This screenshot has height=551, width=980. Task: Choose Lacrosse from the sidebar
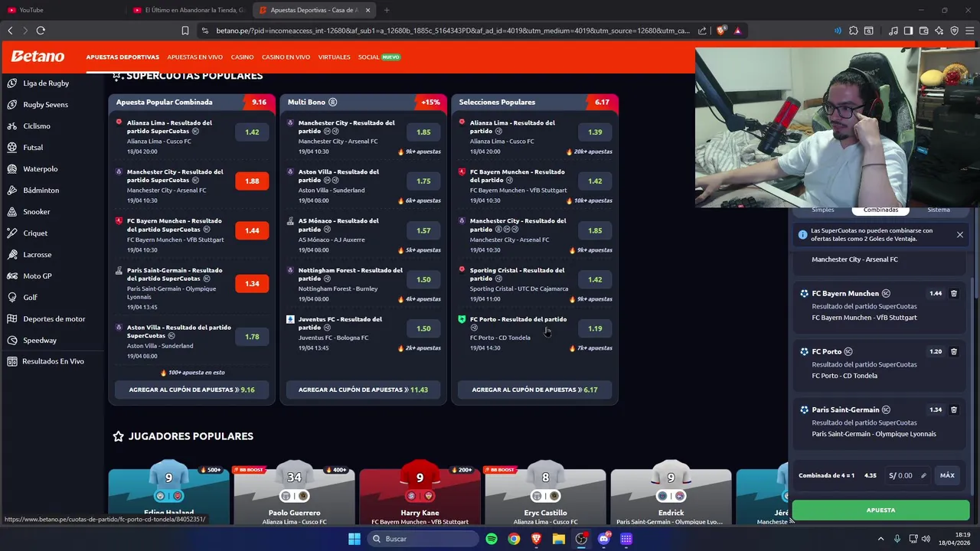tap(38, 254)
